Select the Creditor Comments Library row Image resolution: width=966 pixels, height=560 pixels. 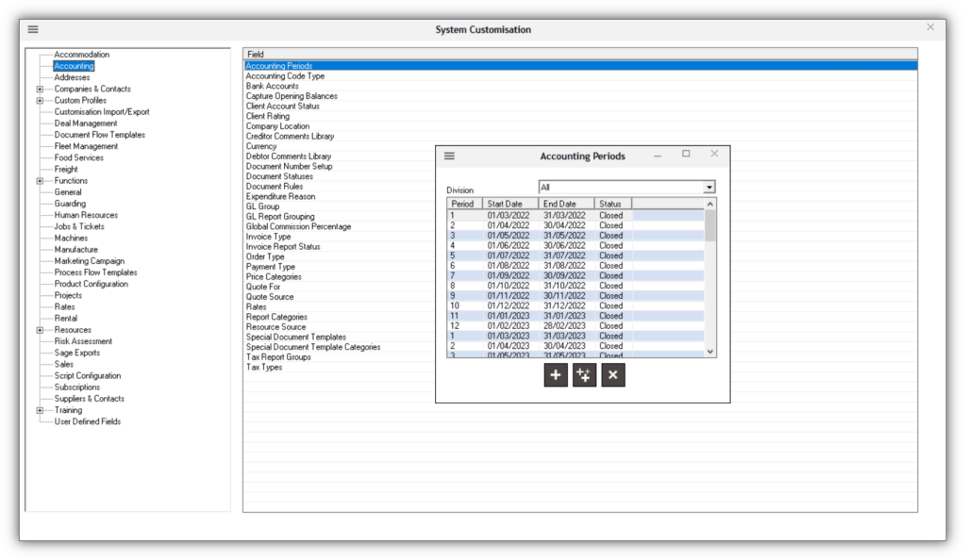click(580, 136)
